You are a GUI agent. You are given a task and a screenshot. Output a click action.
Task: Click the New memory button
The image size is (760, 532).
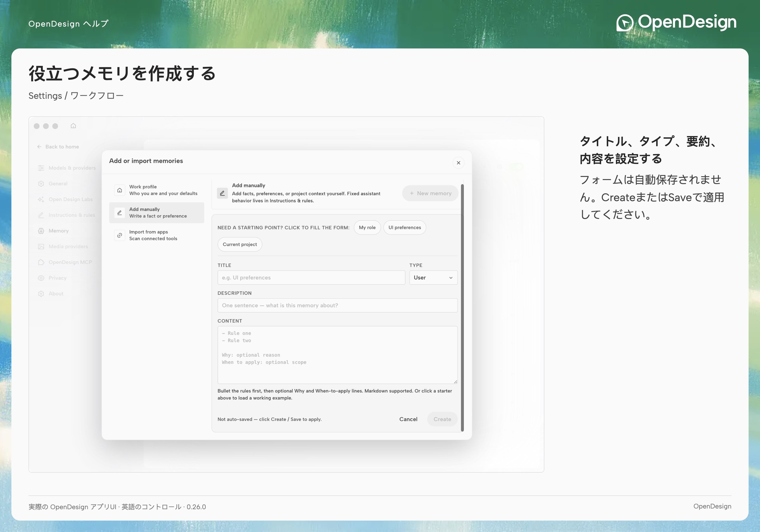[x=430, y=193]
